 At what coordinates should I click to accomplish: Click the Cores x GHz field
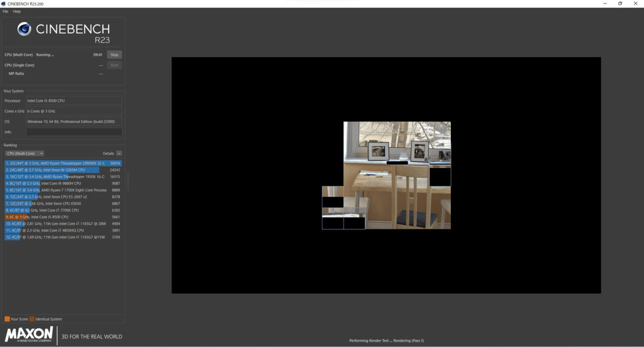74,111
